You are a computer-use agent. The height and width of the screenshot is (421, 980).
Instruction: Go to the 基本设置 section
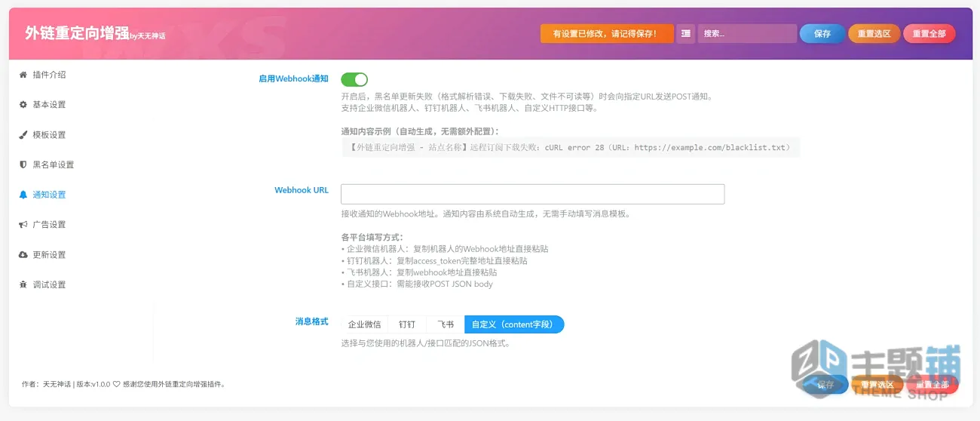[49, 105]
